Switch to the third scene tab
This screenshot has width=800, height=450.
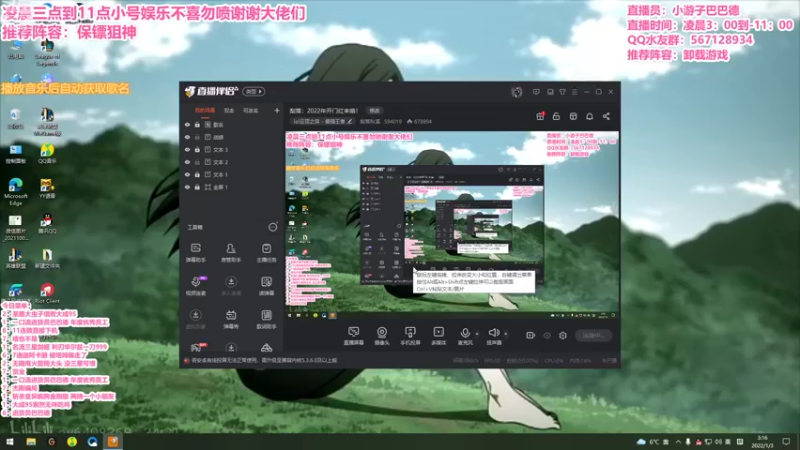pyautogui.click(x=251, y=110)
